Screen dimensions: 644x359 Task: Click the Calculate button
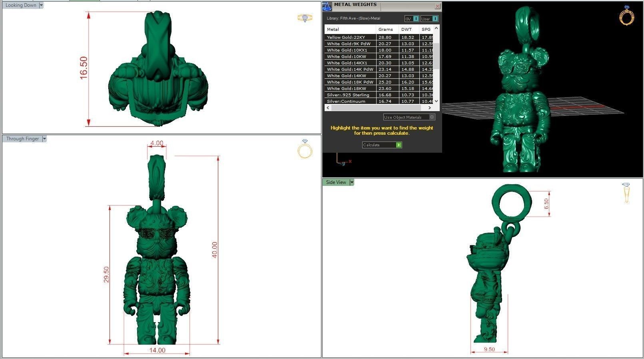click(x=382, y=145)
